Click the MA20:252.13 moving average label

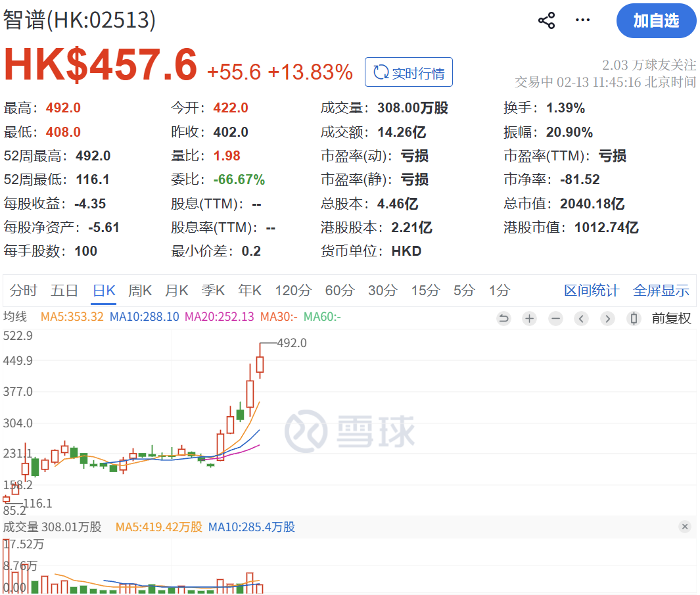219,317
